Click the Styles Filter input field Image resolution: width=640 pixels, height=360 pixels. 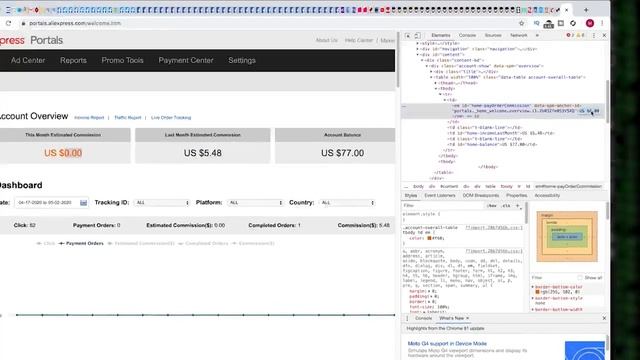pos(443,206)
